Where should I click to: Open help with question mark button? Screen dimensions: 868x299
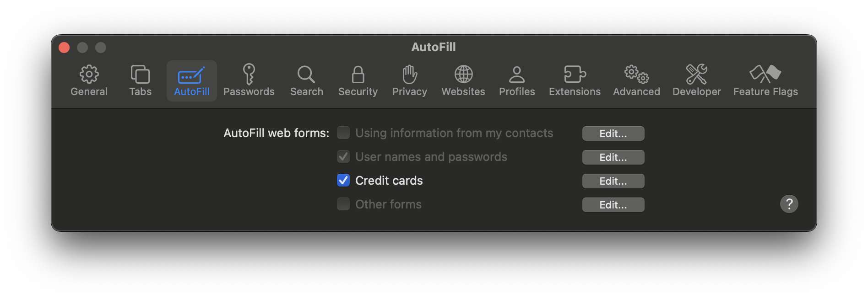tap(789, 204)
